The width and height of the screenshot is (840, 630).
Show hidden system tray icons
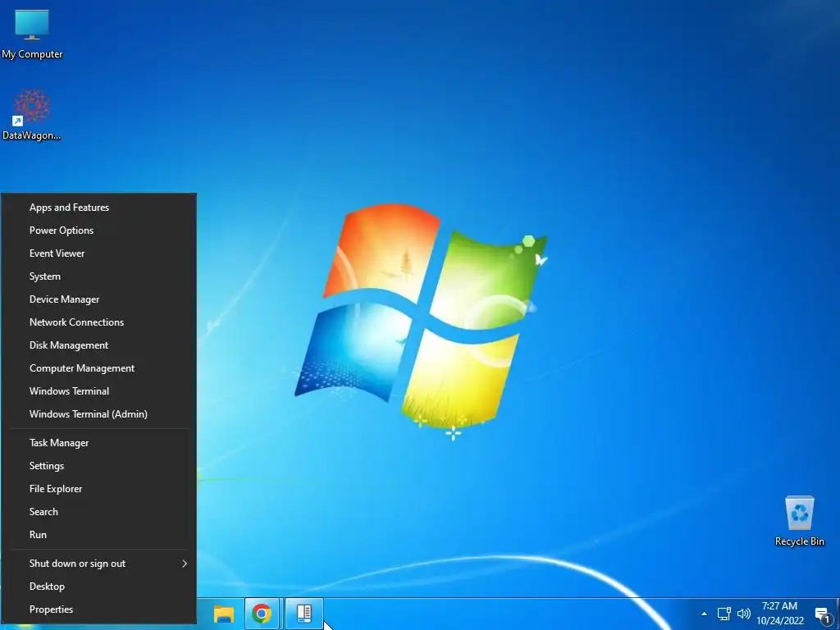coord(704,614)
